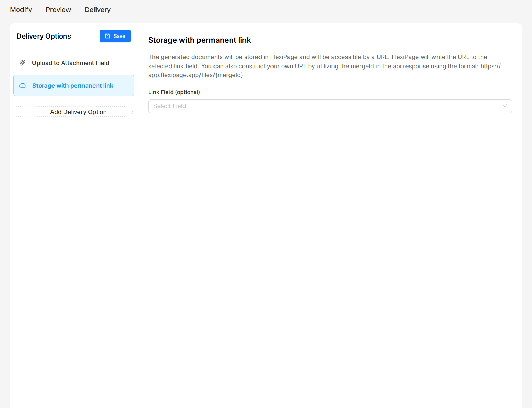Choose Storage with permanent link in sidebar

73,86
